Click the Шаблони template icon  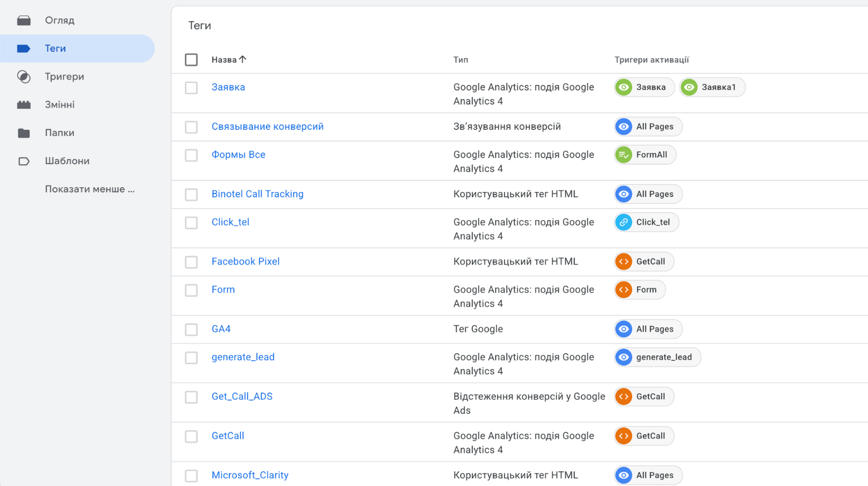click(24, 161)
